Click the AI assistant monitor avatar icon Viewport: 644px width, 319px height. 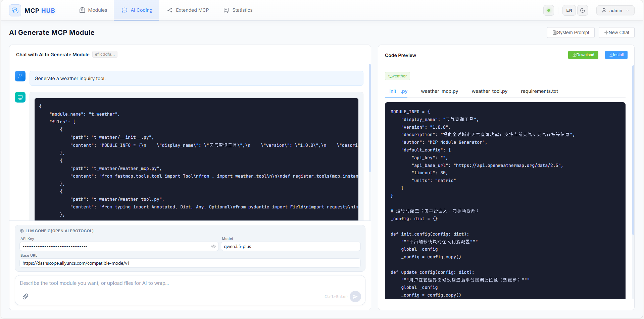20,97
